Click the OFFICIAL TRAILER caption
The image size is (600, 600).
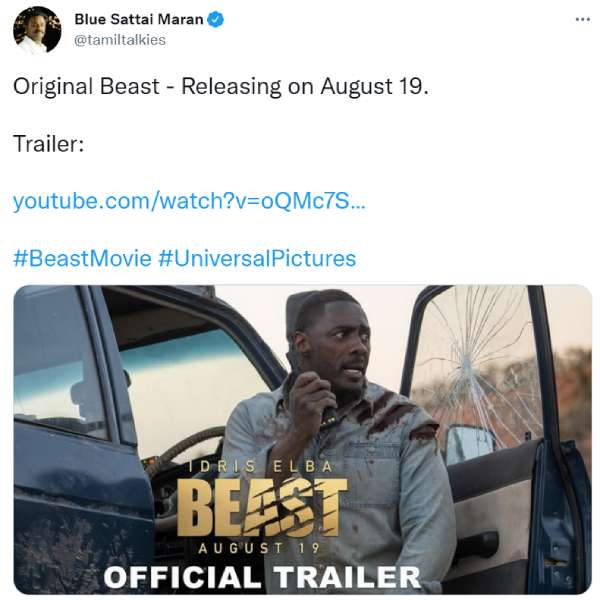[262, 577]
